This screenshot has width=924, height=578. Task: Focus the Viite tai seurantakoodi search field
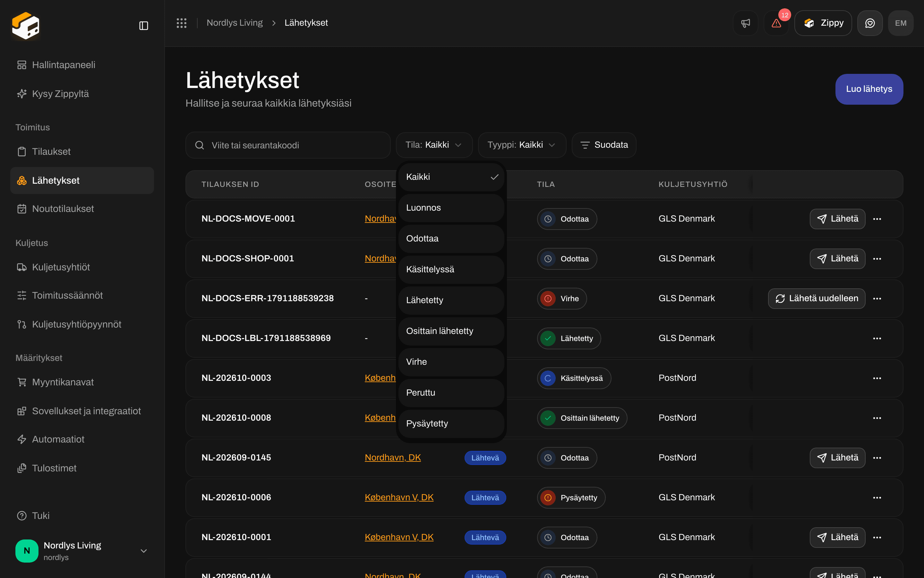(288, 145)
